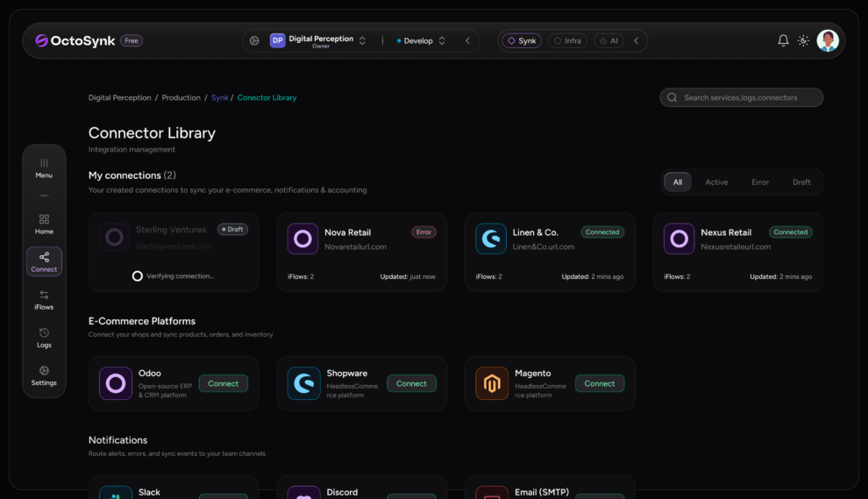This screenshot has width=868, height=499.
Task: Open Settings in sidebar
Action: click(44, 375)
